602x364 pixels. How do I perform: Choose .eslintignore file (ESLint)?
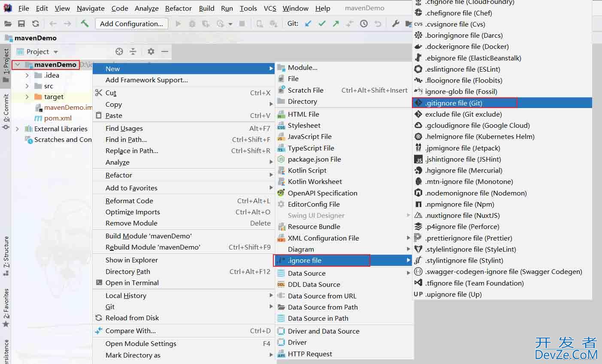click(502, 69)
